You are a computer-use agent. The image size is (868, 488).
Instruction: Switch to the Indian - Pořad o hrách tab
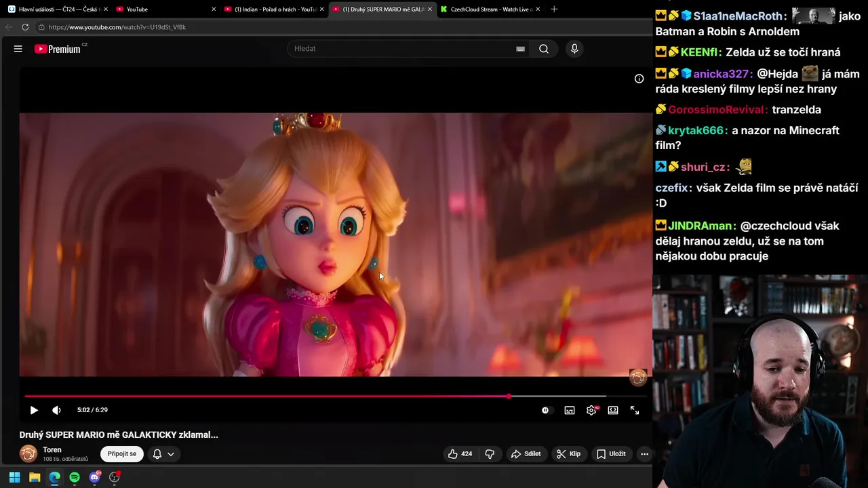point(274,9)
